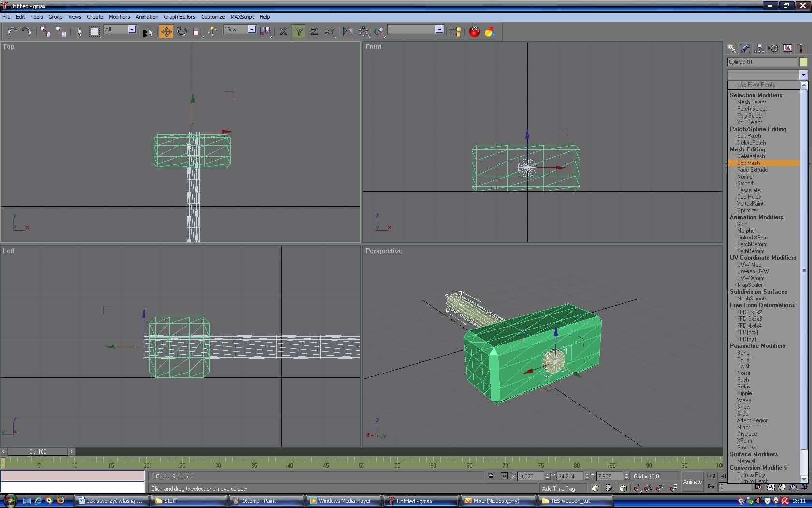812x508 pixels.
Task: Open the selection filter All dropdown
Action: pyautogui.click(x=131, y=30)
